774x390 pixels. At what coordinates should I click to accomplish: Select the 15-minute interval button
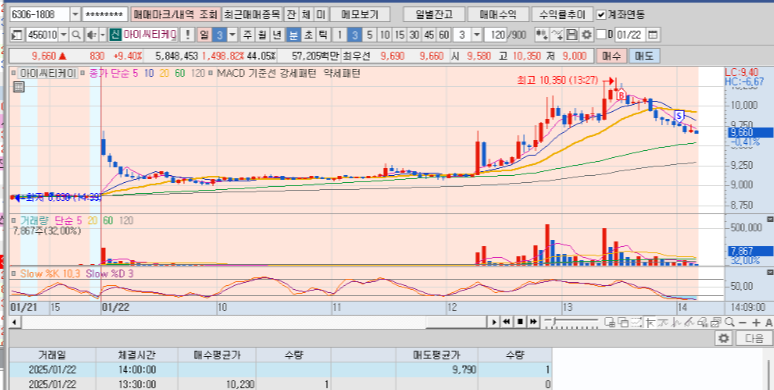400,35
